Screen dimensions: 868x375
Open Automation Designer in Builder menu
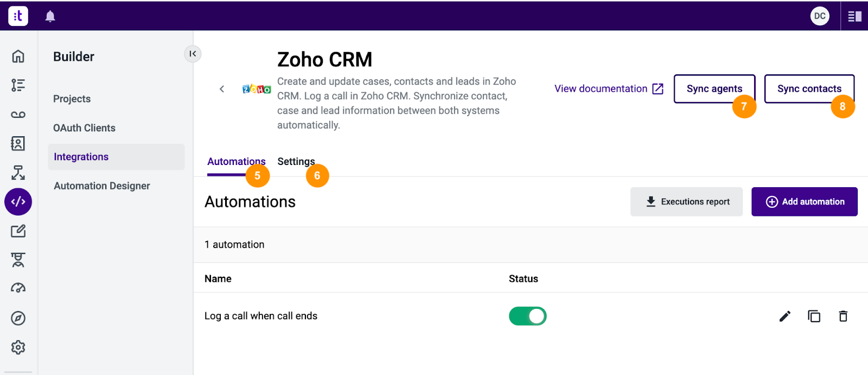pos(102,186)
